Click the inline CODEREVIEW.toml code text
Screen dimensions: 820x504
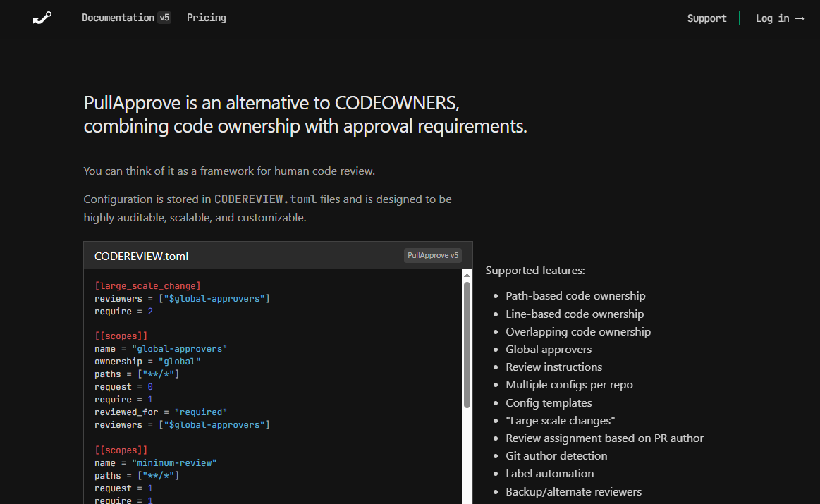[x=266, y=199]
